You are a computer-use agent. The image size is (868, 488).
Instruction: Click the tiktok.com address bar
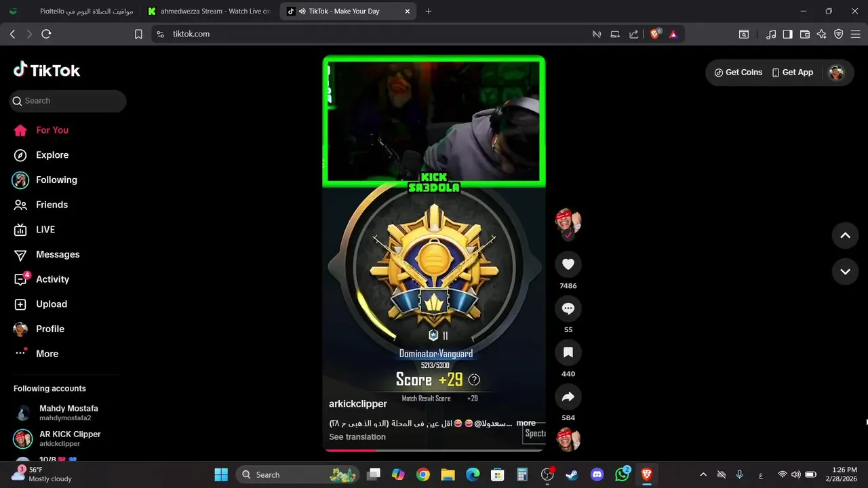(373, 34)
